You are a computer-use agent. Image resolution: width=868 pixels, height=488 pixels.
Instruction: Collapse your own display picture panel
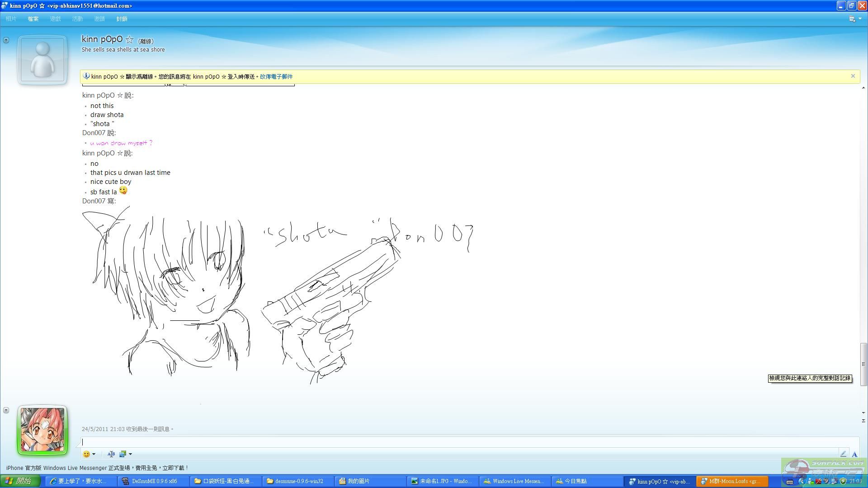(6, 410)
